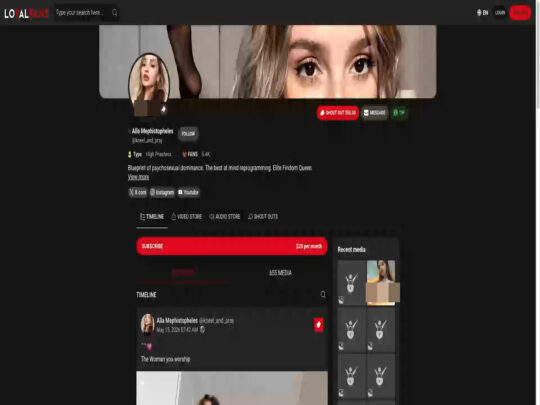Click the red sign up button

pyautogui.click(x=520, y=13)
